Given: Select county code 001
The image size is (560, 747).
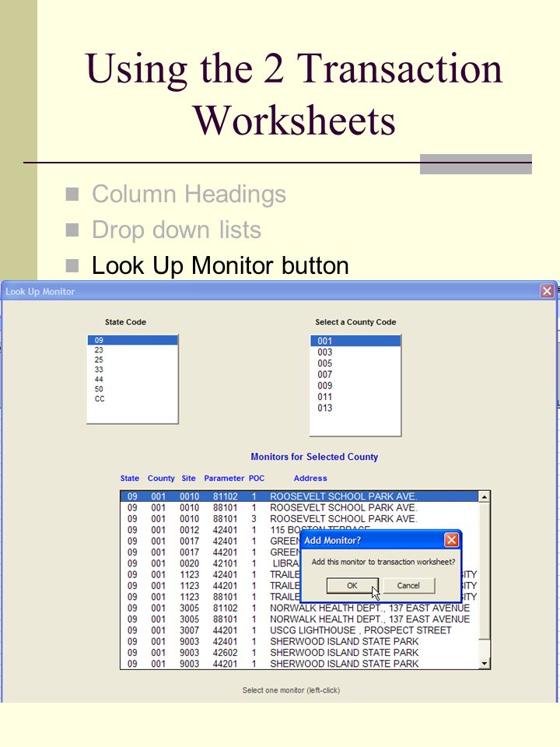Looking at the screenshot, I should tap(355, 341).
